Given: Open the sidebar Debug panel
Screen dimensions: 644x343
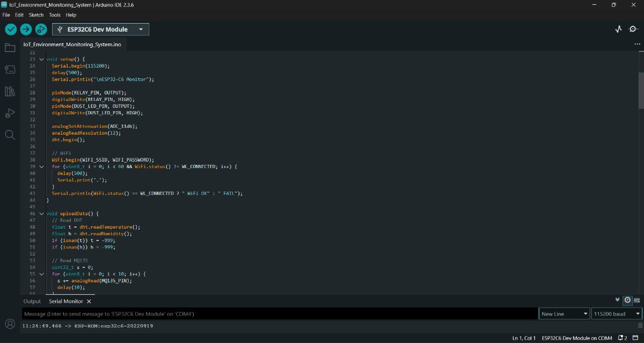Looking at the screenshot, I should coord(10,113).
